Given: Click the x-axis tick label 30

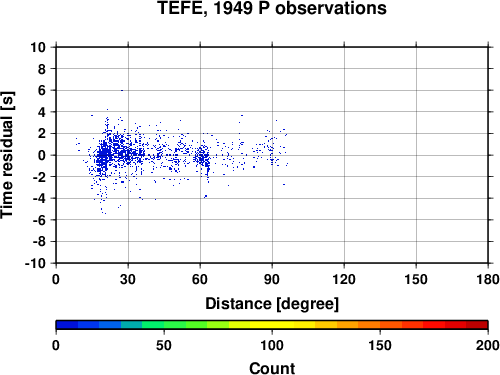Looking at the screenshot, I should tap(128, 279).
